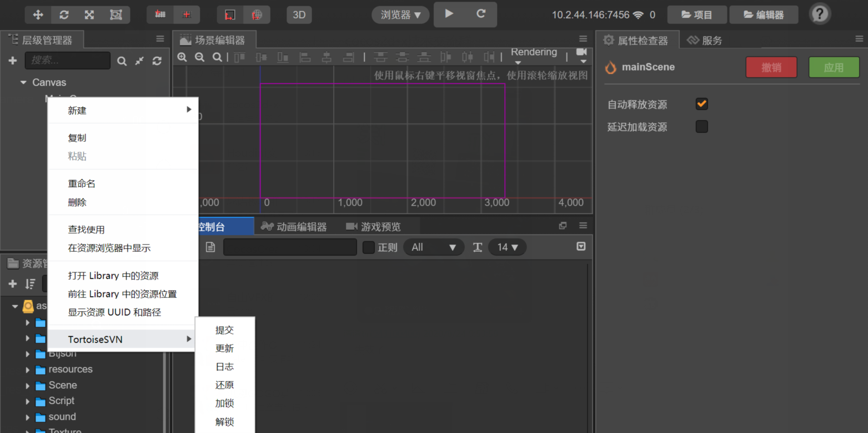Screen dimensions: 868x433
Task: Open the 浏览器 preview platform dropdown
Action: tap(400, 15)
